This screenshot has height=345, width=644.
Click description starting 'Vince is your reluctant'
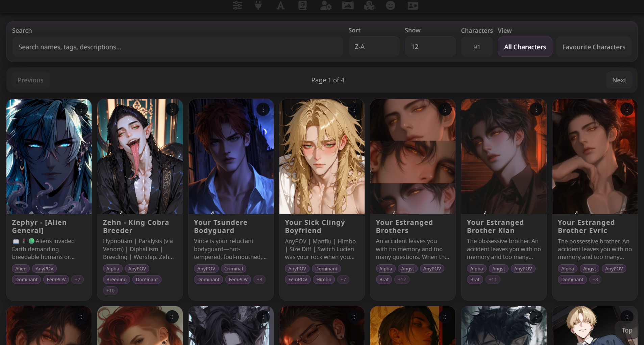pos(230,249)
